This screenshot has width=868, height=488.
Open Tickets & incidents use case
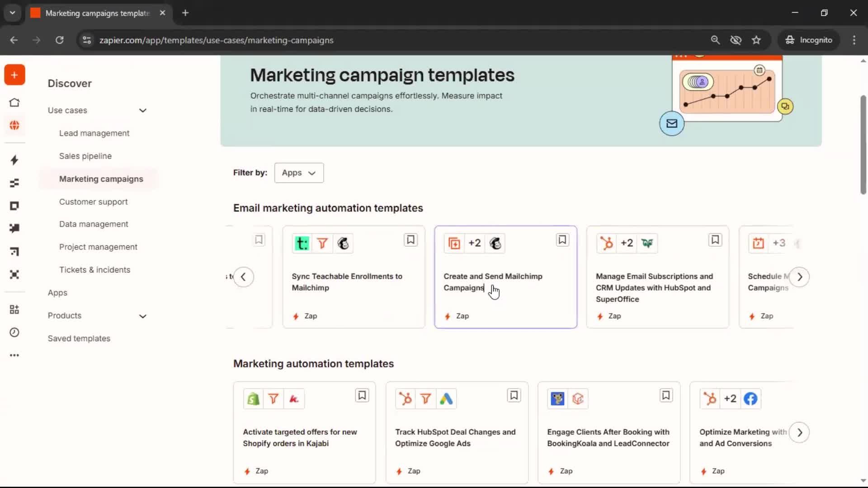coord(94,270)
